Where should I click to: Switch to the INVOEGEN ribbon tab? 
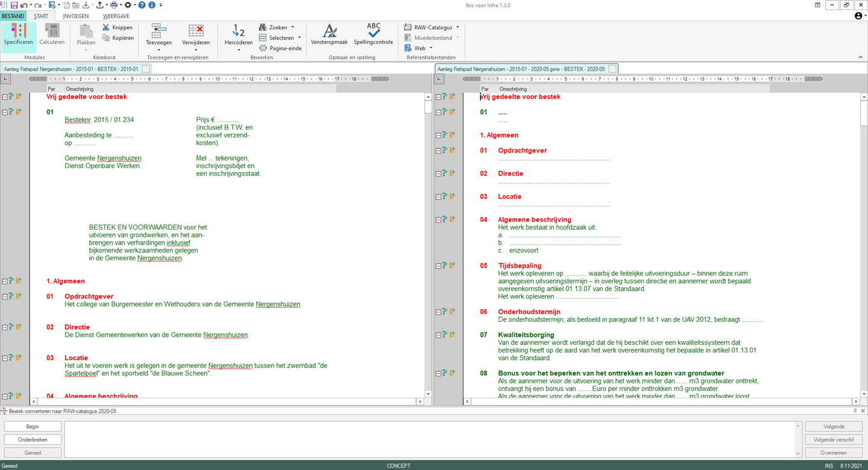click(x=76, y=16)
